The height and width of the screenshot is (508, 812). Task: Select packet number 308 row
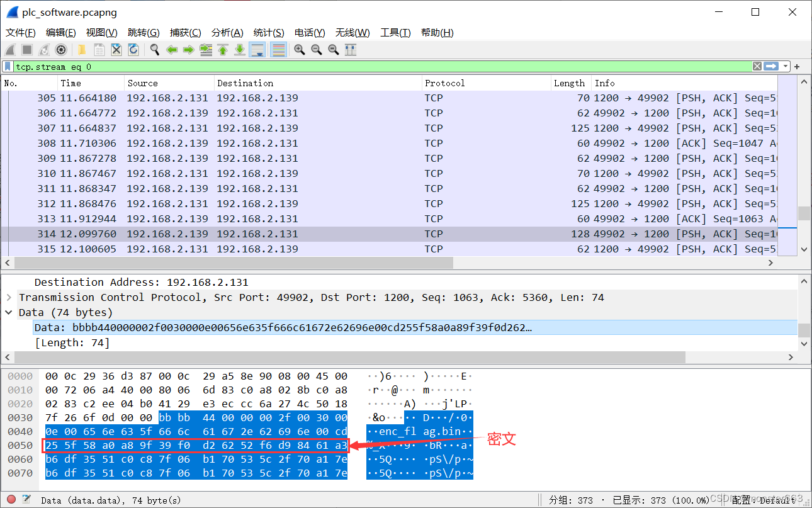click(x=390, y=144)
